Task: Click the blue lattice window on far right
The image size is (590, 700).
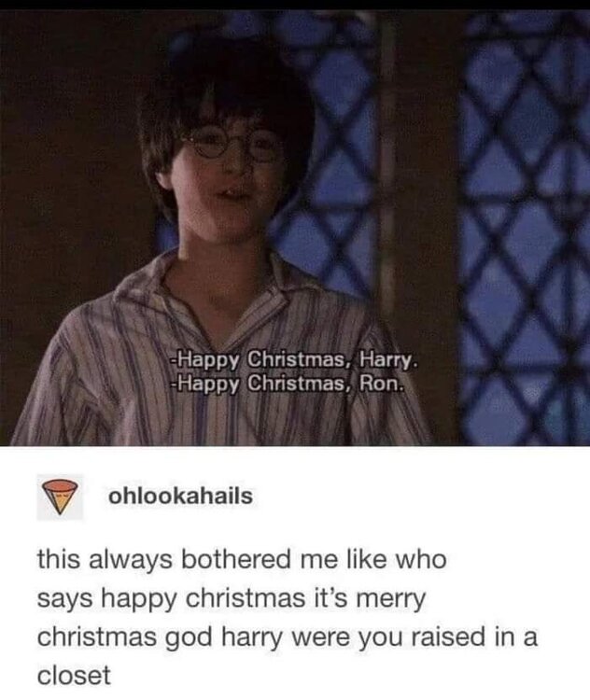Action: pyautogui.click(x=526, y=228)
